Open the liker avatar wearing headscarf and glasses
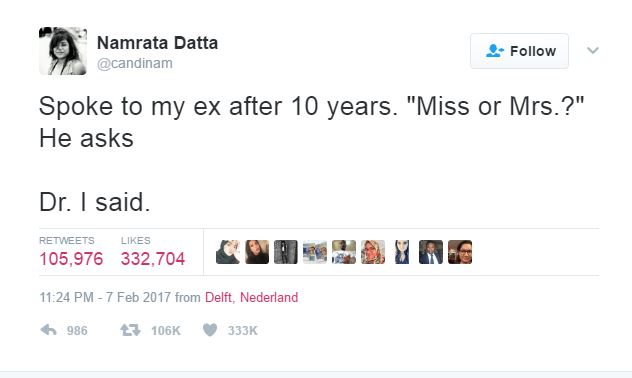The height and width of the screenshot is (378, 632). pos(373,252)
